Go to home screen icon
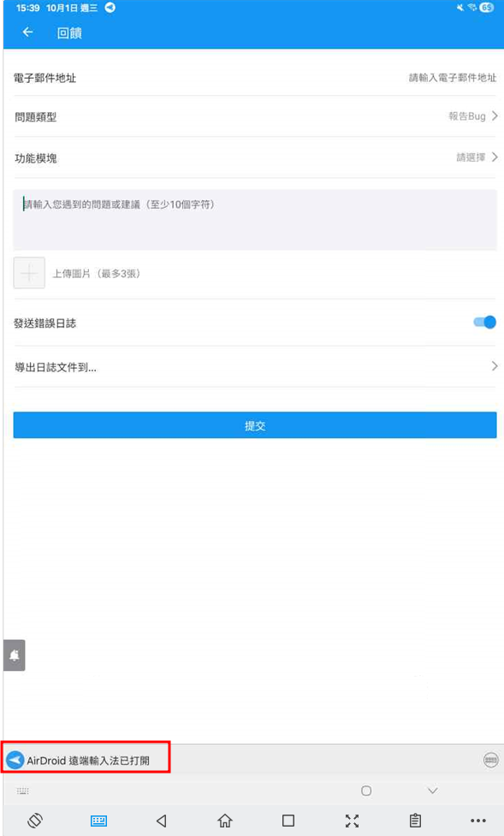Image resolution: width=504 pixels, height=836 pixels. click(x=225, y=820)
